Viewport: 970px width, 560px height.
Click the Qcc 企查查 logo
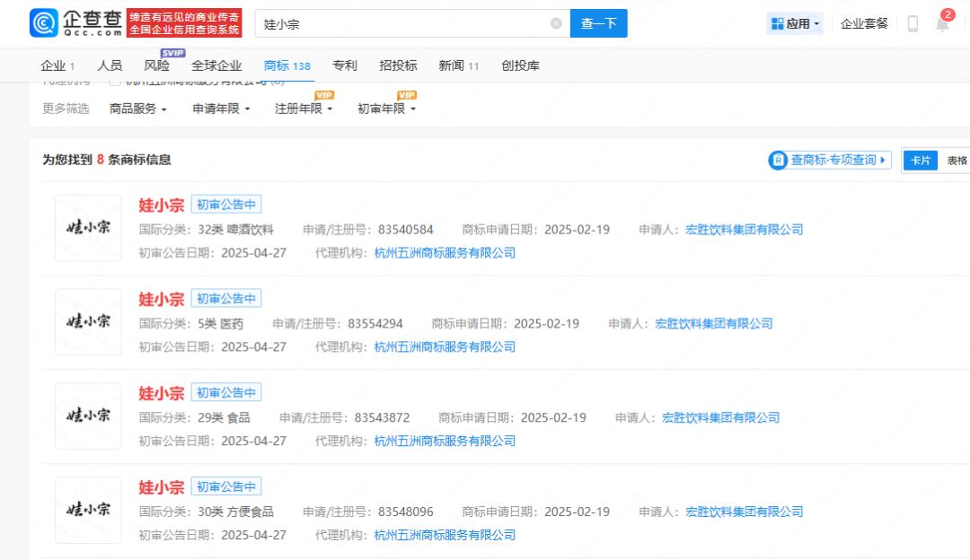tap(75, 23)
